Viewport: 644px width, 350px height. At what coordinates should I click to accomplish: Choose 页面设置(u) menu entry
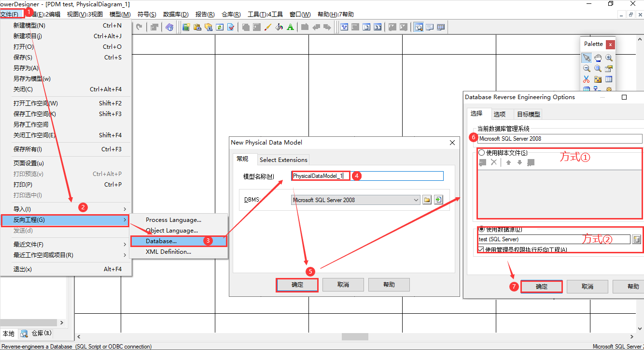tap(65, 163)
